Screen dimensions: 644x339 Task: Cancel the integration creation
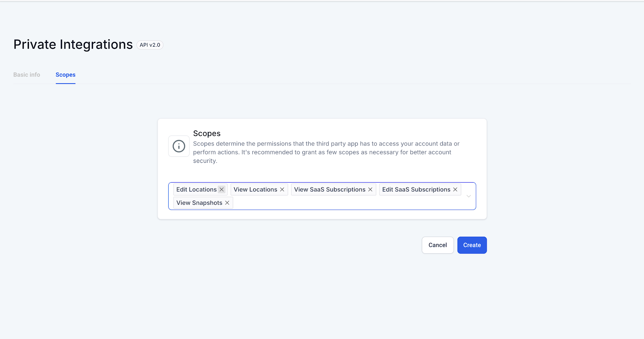click(x=438, y=245)
